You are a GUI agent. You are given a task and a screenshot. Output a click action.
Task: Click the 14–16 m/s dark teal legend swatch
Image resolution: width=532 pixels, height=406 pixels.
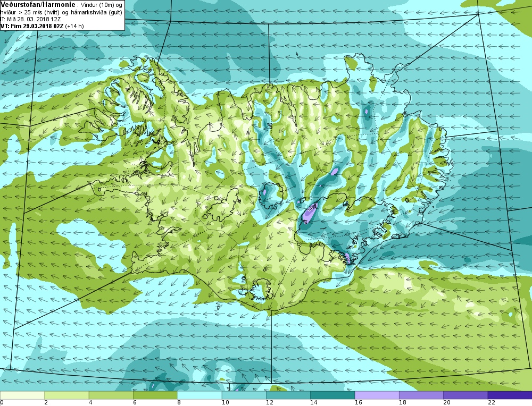click(332, 395)
